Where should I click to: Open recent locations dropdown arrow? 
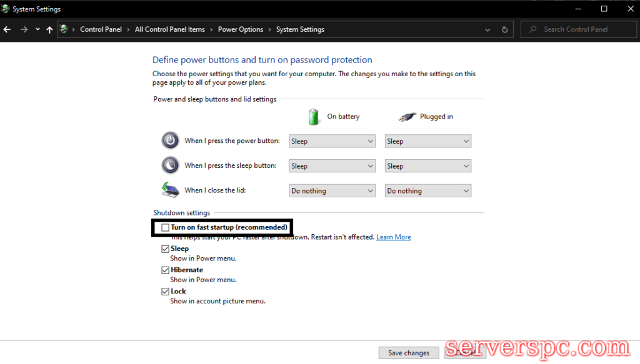(37, 29)
